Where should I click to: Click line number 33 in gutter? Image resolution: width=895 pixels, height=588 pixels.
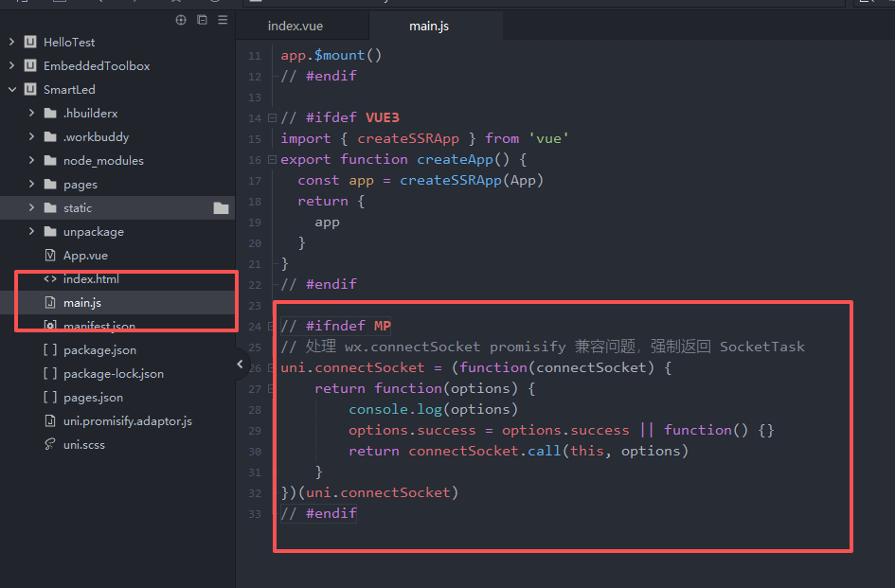255,514
